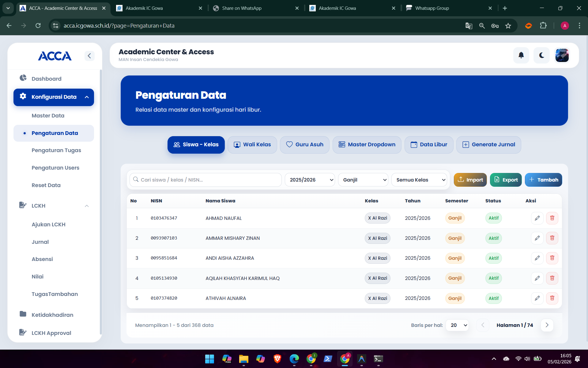Viewport: 588px width, 368px height.
Task: Open the Semua Kelas dropdown
Action: tap(419, 180)
